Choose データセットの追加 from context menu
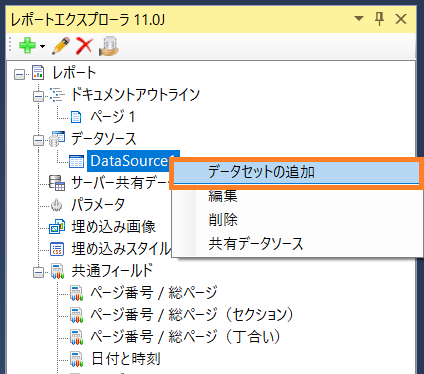This screenshot has width=424, height=374. click(296, 173)
